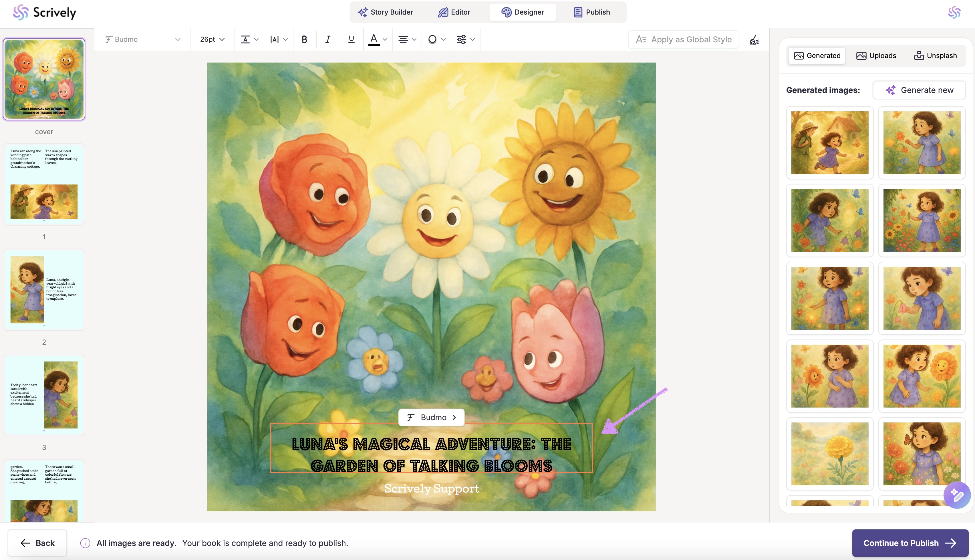This screenshot has width=975, height=560.
Task: Open the advanced text settings sliders
Action: [465, 39]
